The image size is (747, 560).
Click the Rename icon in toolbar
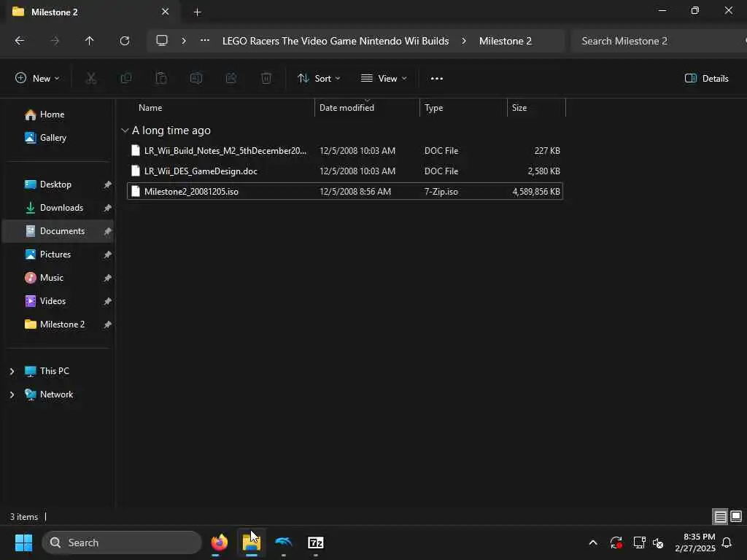196,79
